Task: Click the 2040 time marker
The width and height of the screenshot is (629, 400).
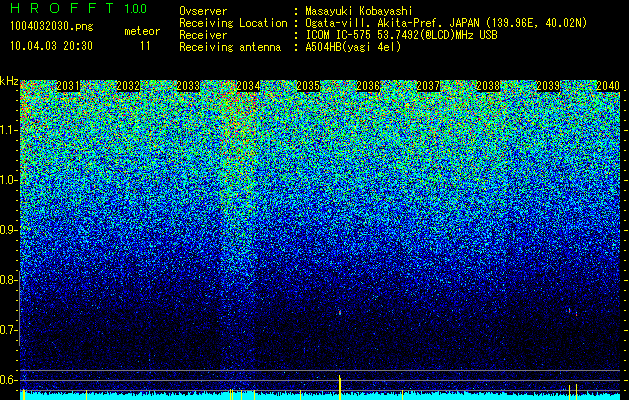Action: [x=608, y=86]
